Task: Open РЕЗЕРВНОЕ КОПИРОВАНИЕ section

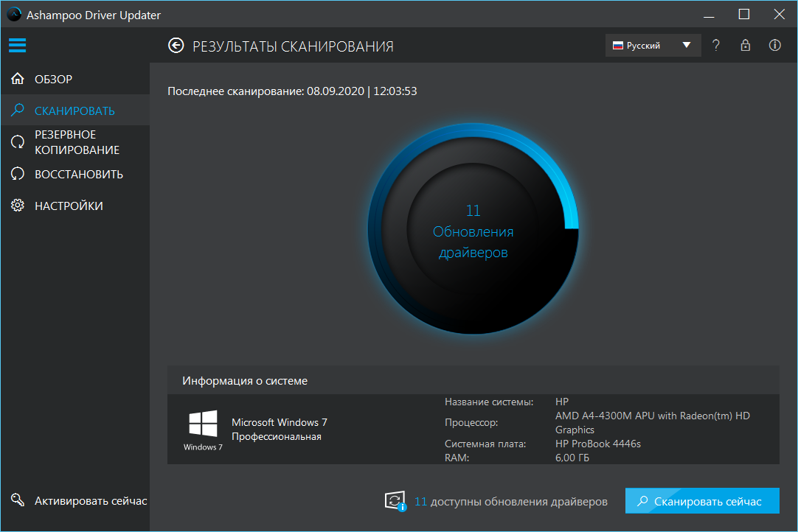Action: (x=75, y=142)
